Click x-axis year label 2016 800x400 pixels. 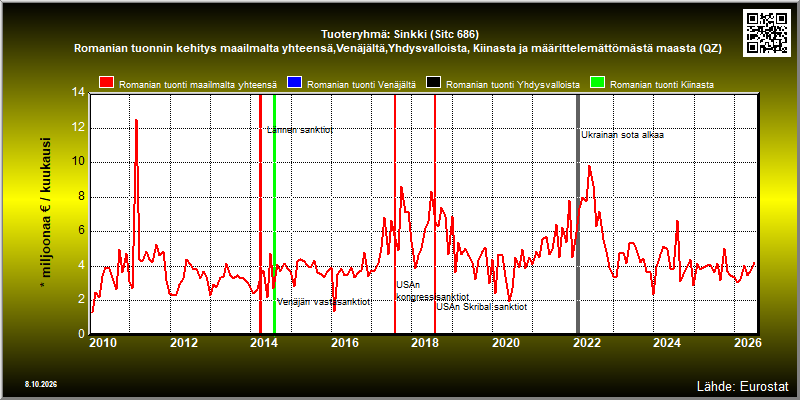(x=345, y=342)
